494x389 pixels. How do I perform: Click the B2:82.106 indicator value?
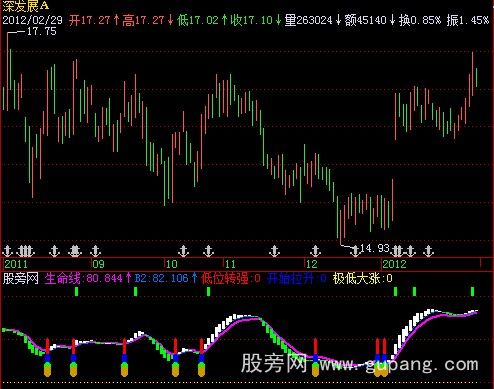162,278
